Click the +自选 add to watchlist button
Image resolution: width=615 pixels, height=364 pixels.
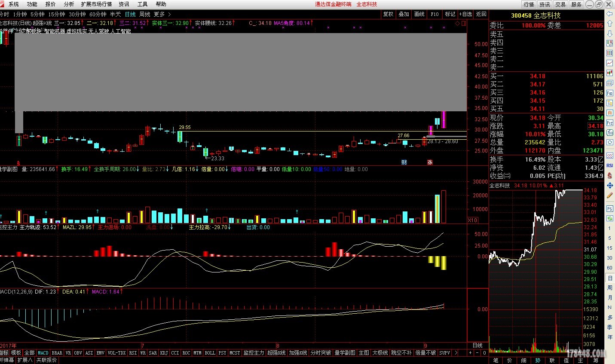tap(465, 14)
